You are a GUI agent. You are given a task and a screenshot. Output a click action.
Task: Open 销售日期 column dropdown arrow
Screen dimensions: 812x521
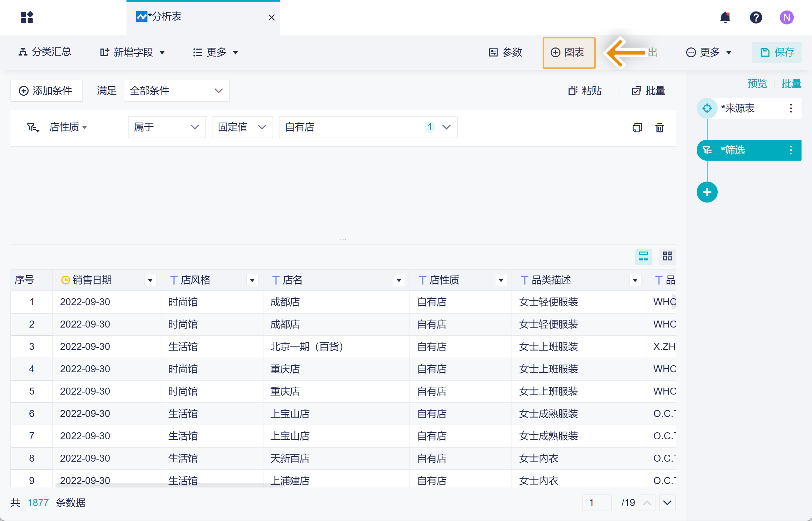tap(150, 280)
